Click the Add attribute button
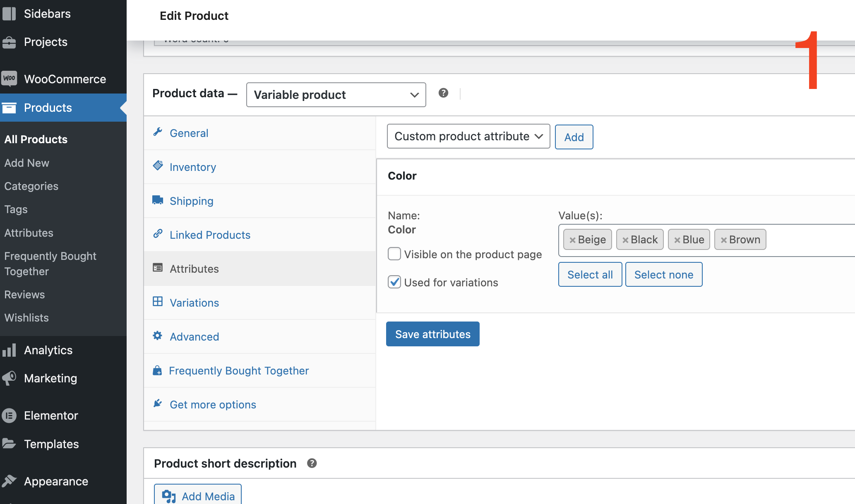Viewport: 855px width, 504px height. pos(574,136)
